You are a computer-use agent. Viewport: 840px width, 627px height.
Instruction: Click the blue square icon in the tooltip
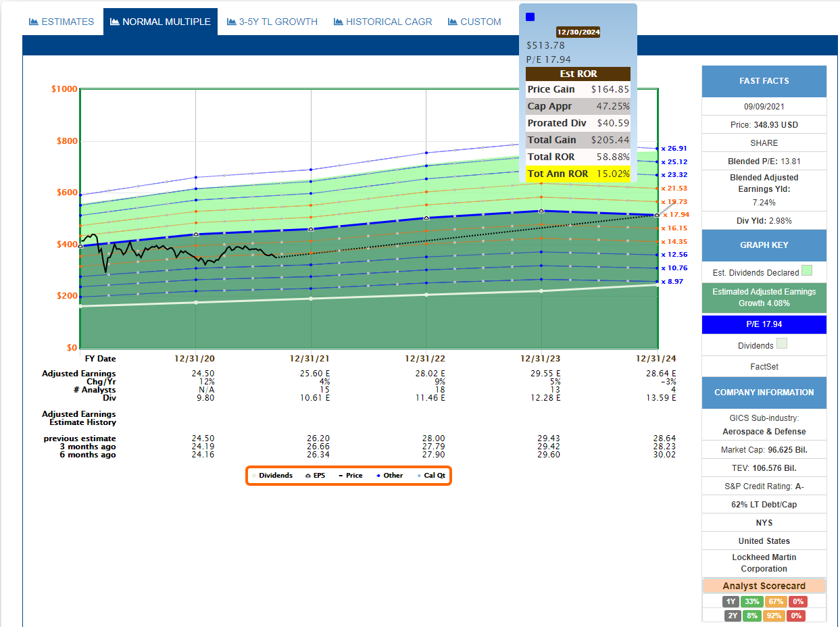530,17
